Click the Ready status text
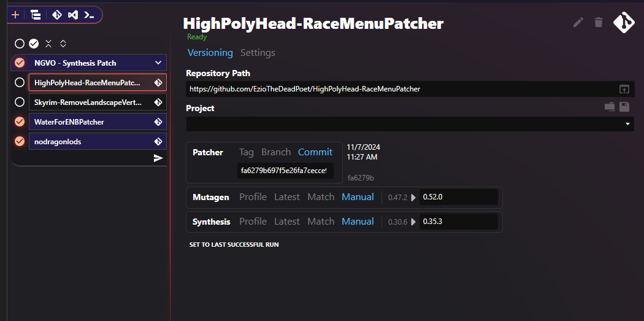 [x=197, y=37]
